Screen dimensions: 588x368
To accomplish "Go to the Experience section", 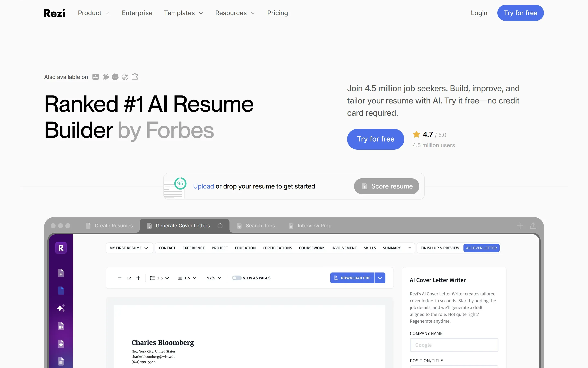I will point(194,248).
